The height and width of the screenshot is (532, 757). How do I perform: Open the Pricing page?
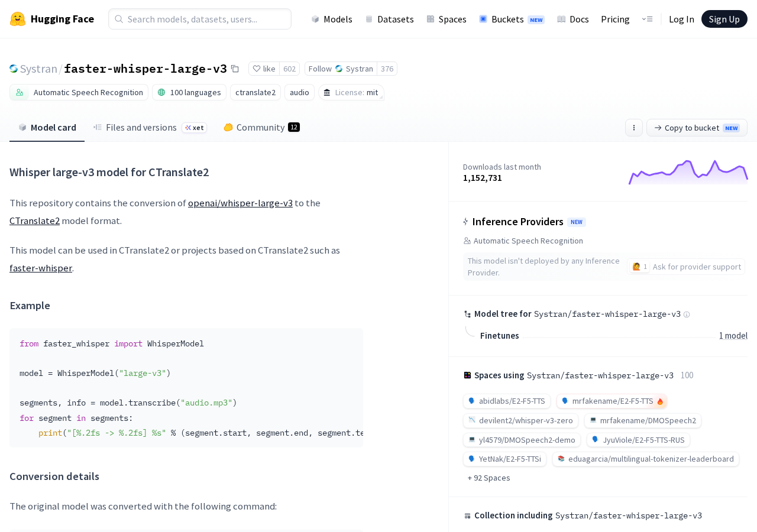[615, 19]
